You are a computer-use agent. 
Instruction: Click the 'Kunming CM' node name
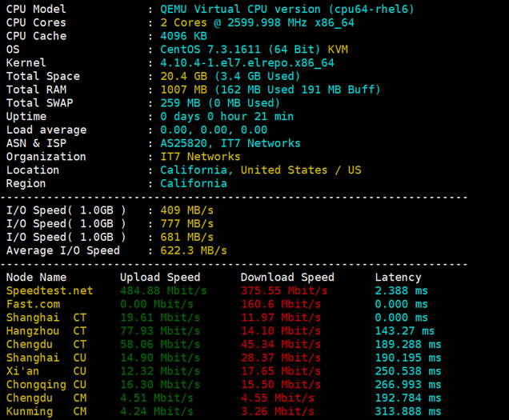point(46,411)
